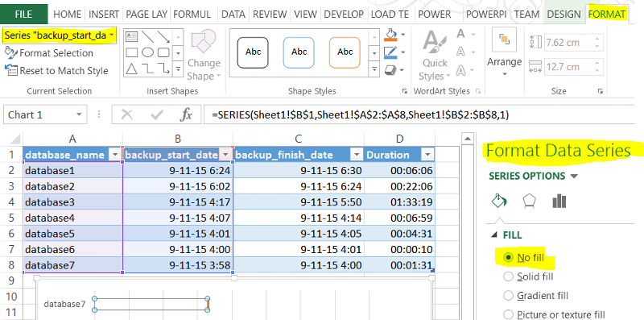Open the database_name column filter

115,155
